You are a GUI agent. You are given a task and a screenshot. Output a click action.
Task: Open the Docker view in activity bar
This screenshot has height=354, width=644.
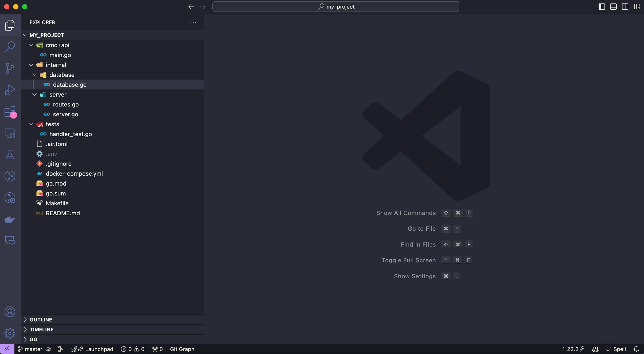[10, 219]
